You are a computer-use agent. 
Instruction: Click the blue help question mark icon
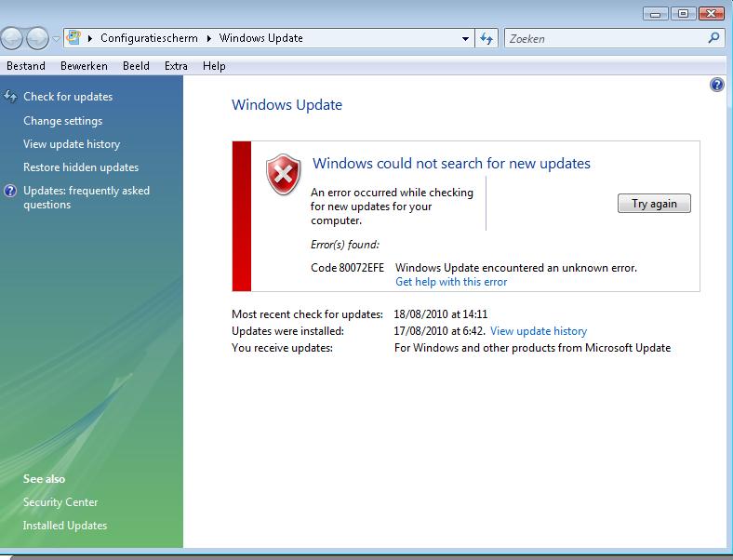point(716,85)
